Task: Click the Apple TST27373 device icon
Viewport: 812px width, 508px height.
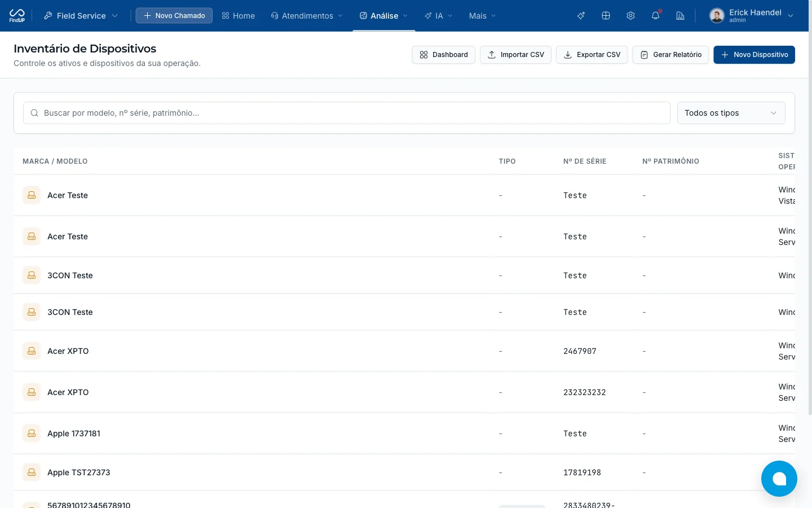Action: pos(32,472)
